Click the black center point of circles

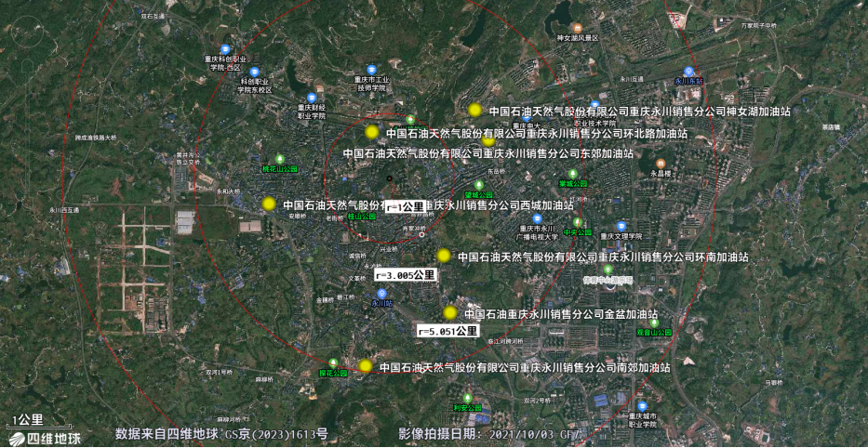click(389, 178)
